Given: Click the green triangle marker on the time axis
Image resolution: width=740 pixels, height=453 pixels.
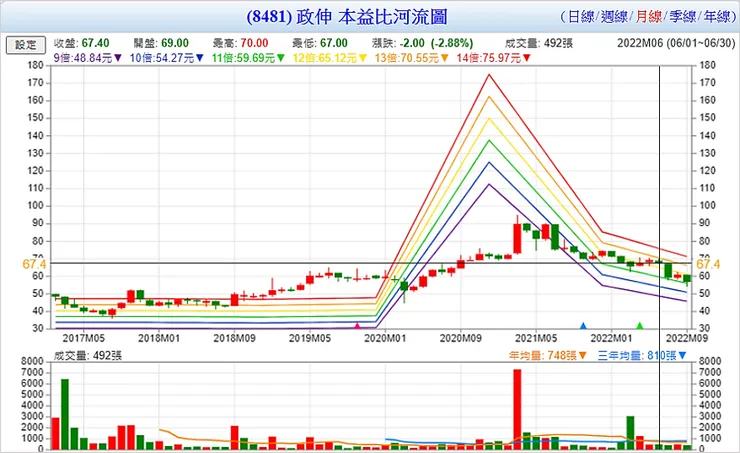Looking at the screenshot, I should pos(639,326).
